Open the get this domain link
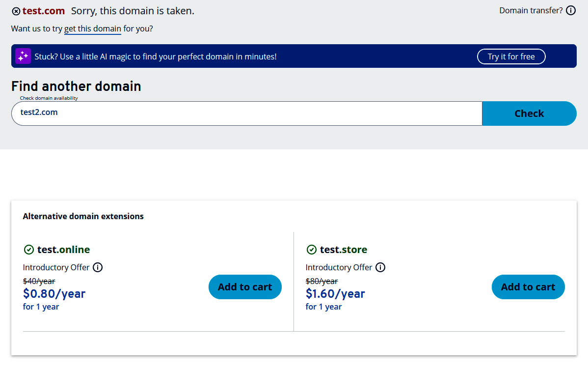The height and width of the screenshot is (369, 588). [92, 29]
